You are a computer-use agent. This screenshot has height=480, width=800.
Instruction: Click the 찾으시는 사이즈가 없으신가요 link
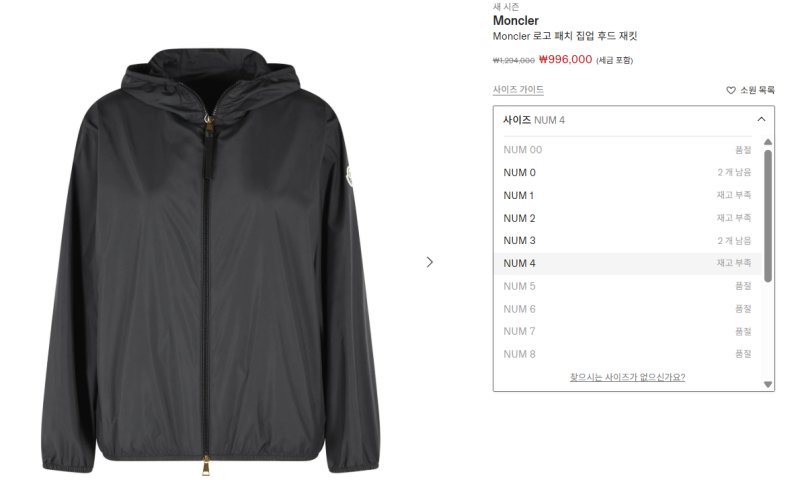tap(627, 377)
